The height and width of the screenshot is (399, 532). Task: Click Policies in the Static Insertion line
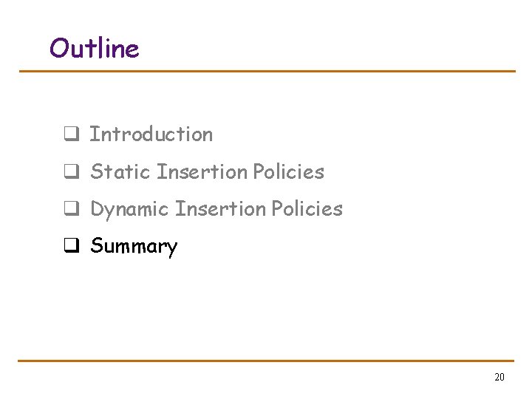(x=288, y=172)
